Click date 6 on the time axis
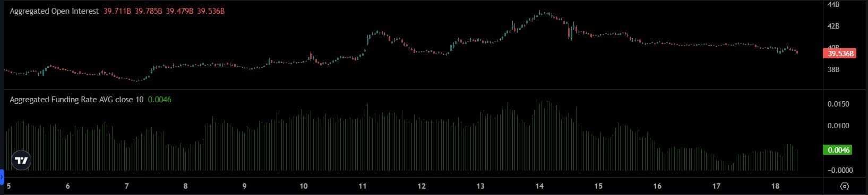Screen dimensions: 868x195 (x=67, y=186)
